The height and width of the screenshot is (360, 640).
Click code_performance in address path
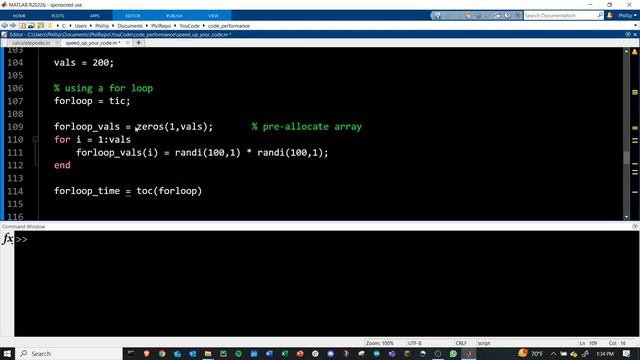tap(229, 26)
